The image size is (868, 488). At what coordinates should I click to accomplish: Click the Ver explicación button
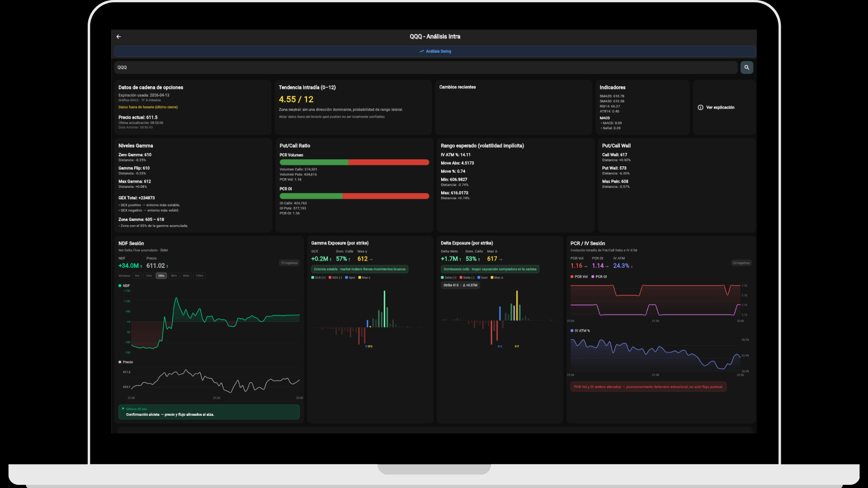tap(720, 108)
